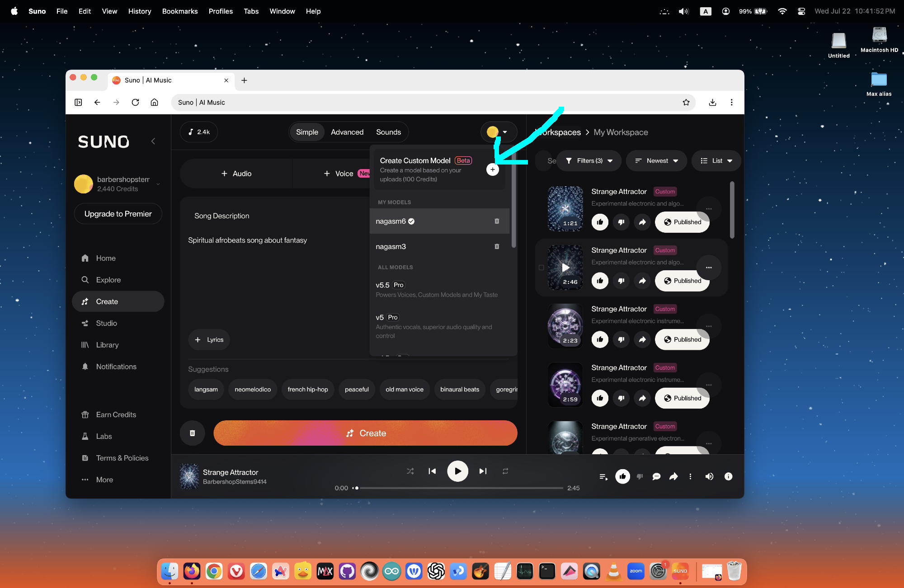Like the 2:46 Strange Attractor song
904x588 pixels.
600,281
